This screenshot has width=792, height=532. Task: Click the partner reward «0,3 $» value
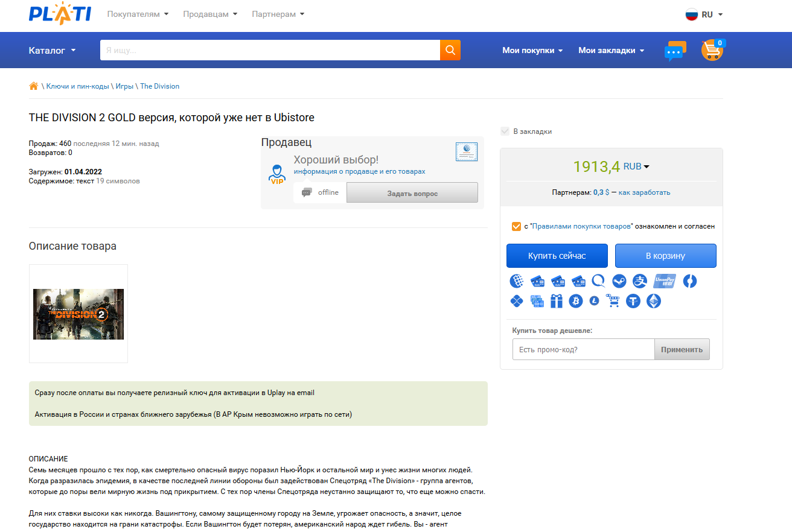point(601,192)
